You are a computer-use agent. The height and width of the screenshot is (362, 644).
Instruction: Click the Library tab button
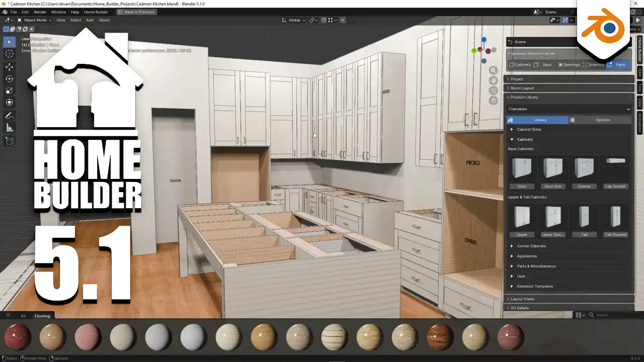click(x=537, y=120)
